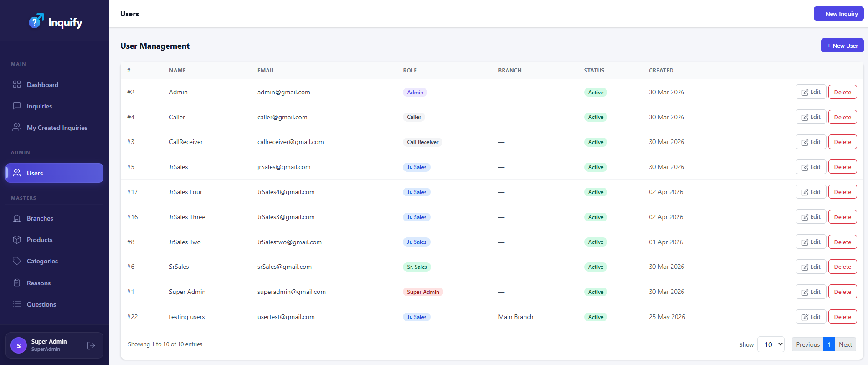Navigate to Categories
This screenshot has width=868, height=365.
(x=55, y=261)
